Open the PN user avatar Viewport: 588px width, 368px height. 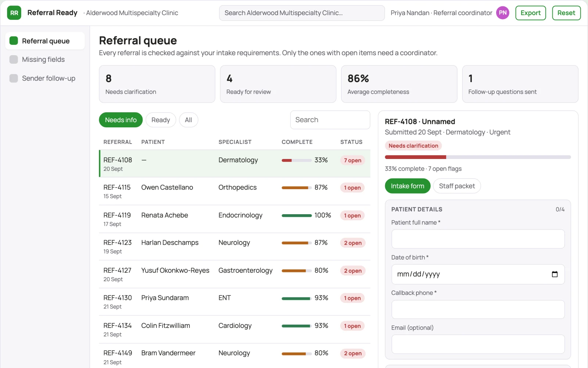tap(502, 13)
